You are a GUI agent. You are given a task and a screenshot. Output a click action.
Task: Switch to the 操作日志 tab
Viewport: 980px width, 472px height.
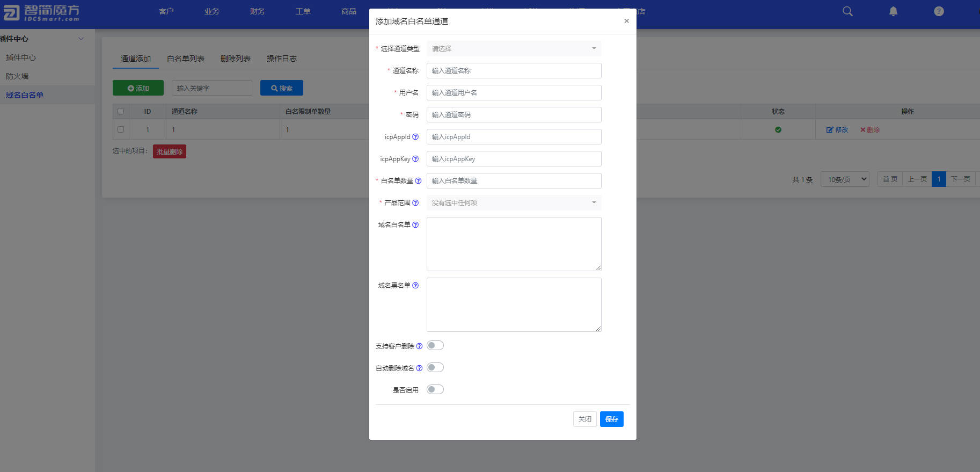click(x=282, y=59)
